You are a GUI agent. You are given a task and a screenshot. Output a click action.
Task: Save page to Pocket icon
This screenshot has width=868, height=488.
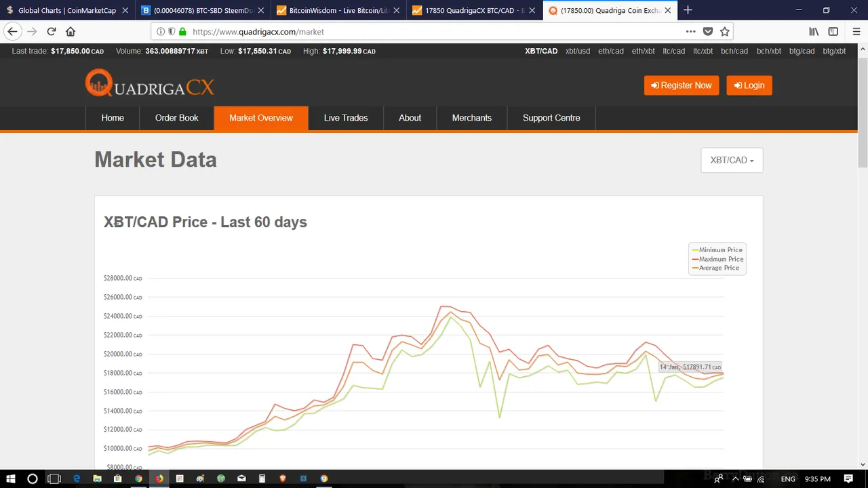708,31
